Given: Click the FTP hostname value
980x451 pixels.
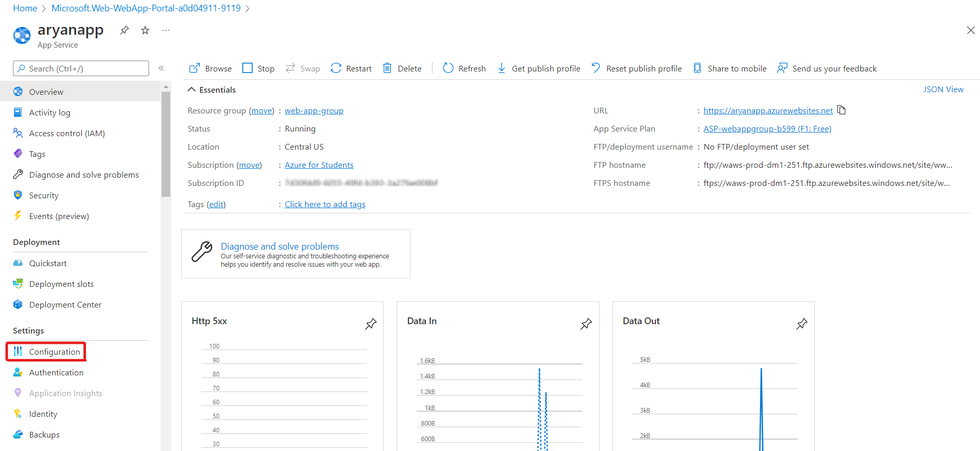Looking at the screenshot, I should tap(828, 165).
